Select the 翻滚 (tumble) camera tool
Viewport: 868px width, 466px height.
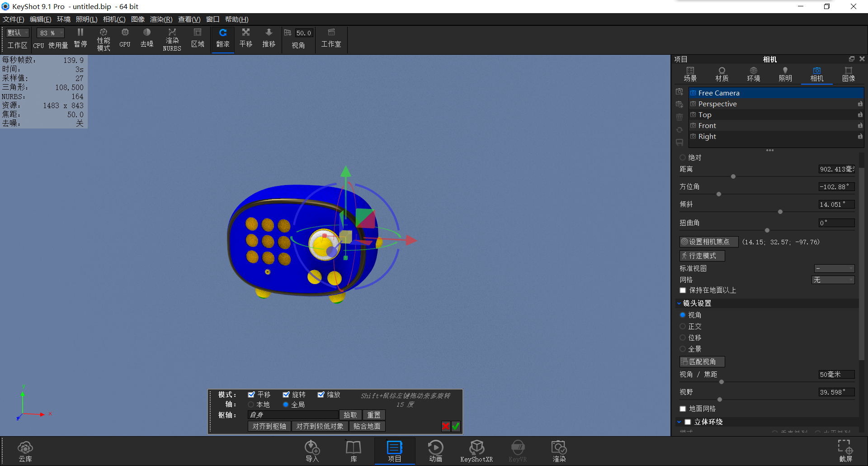pos(223,38)
